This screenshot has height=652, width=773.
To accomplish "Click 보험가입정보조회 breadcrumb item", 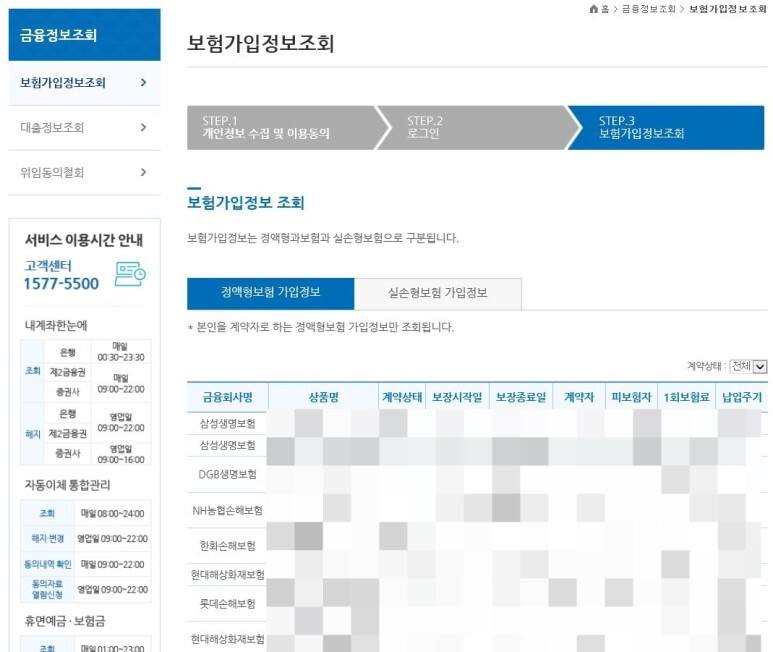I will coord(728,9).
